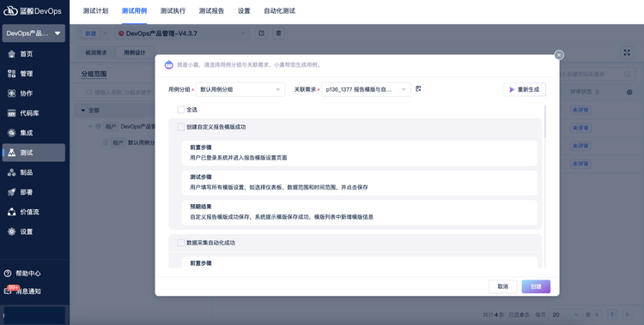Click the 部署 rocket deploy icon
Viewport: 644px width, 325px height.
point(11,192)
